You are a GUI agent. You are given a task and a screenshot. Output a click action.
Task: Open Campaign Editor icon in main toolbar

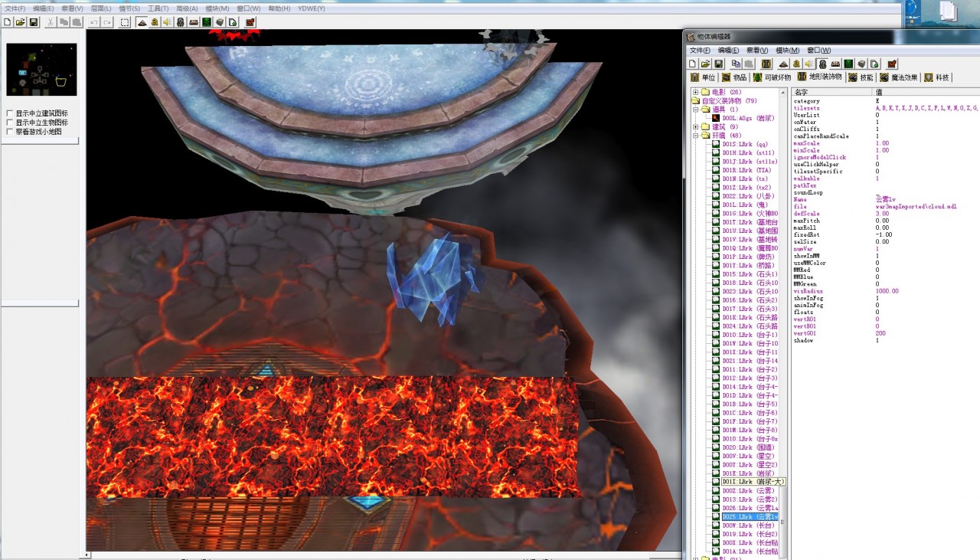pyautogui.click(x=193, y=22)
